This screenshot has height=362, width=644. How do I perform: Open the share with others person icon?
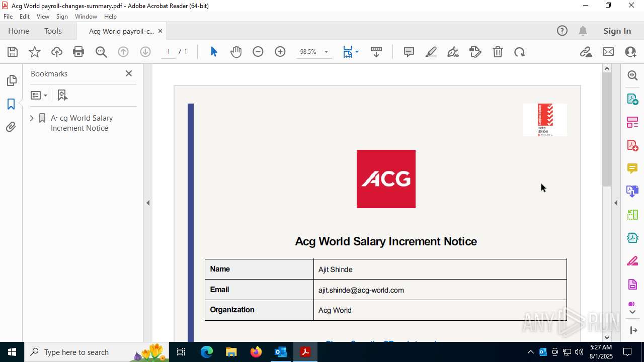[x=630, y=52]
